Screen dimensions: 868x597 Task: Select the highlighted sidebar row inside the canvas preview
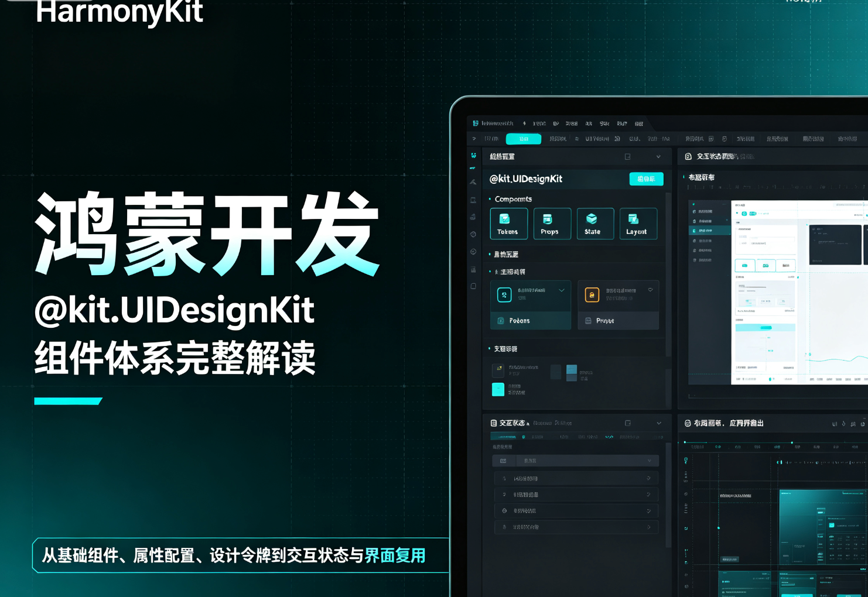click(x=710, y=231)
